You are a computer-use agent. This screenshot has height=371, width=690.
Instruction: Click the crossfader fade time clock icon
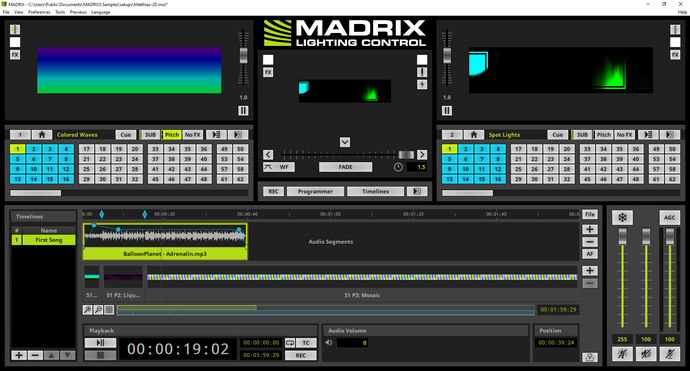coord(398,167)
